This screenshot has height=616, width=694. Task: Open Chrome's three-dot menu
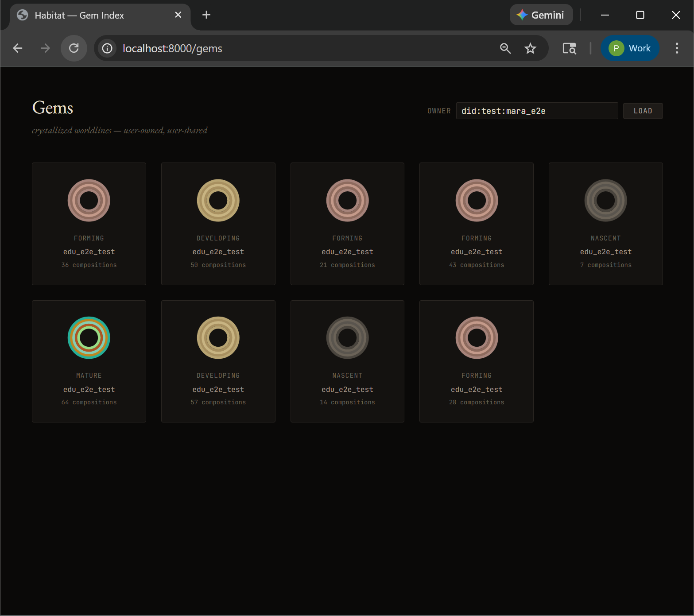pos(676,48)
